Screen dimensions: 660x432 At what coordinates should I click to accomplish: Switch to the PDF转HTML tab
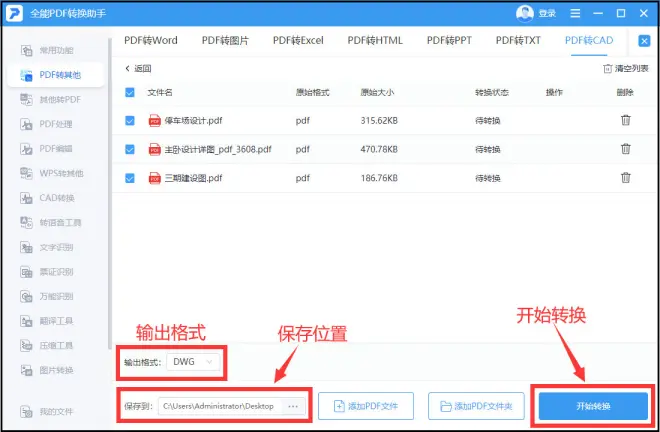[375, 40]
